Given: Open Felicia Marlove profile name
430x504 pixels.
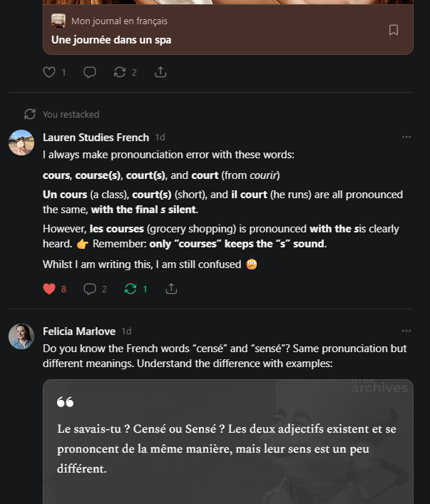Looking at the screenshot, I should point(79,331).
